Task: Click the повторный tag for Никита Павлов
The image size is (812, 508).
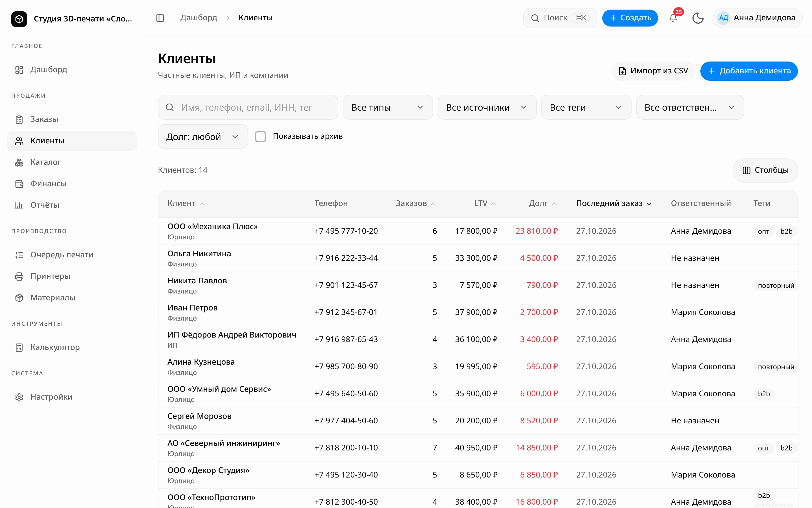Action: 775,286
